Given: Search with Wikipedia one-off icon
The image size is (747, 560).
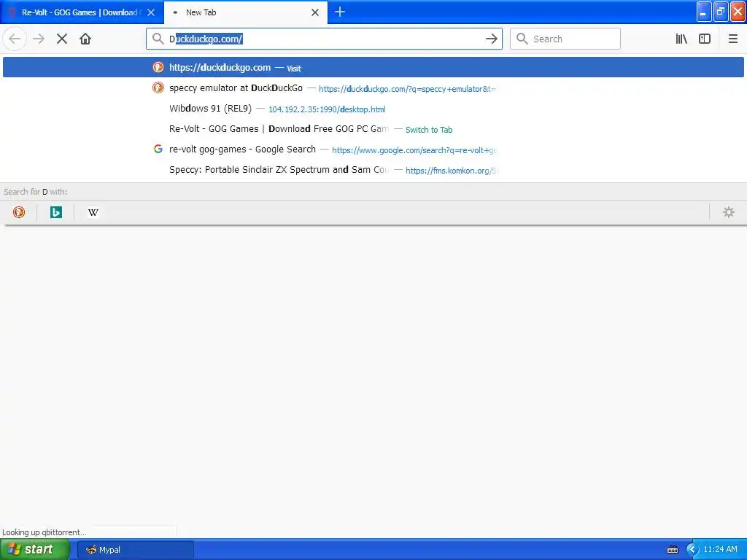Looking at the screenshot, I should pyautogui.click(x=93, y=212).
